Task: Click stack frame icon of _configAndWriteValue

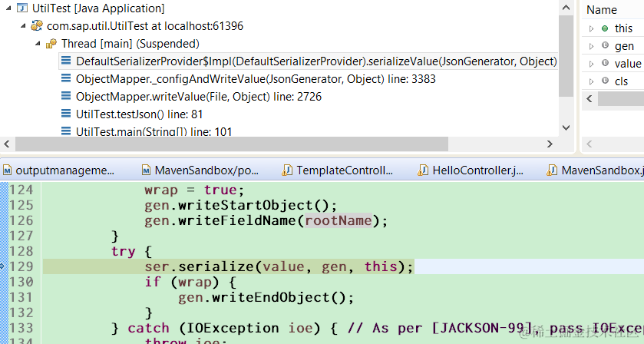Action: point(66,78)
